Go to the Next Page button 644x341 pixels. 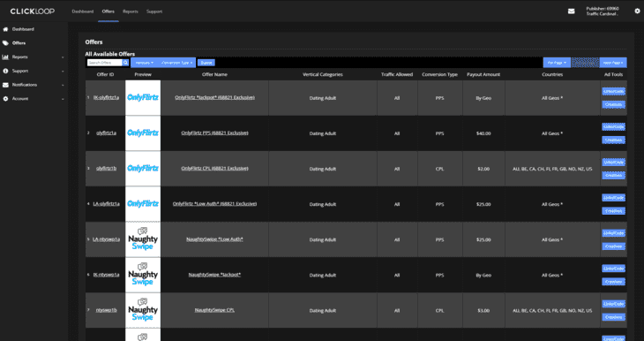click(x=613, y=63)
